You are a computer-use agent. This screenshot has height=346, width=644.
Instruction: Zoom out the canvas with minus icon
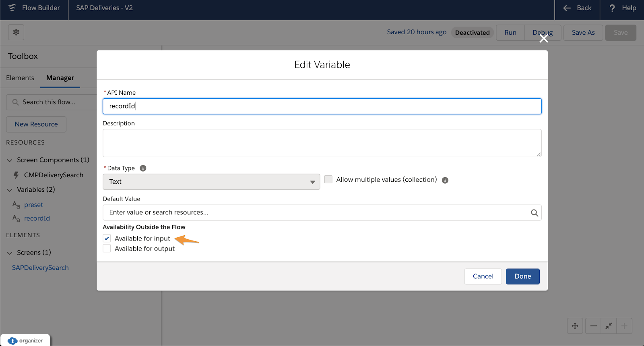point(593,326)
